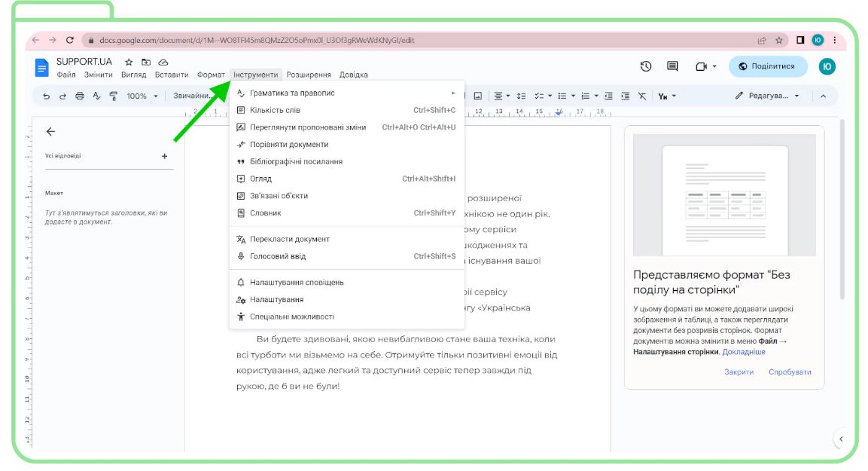The image size is (868, 471).
Task: Click the undo arrow in toolbar
Action: coord(47,96)
